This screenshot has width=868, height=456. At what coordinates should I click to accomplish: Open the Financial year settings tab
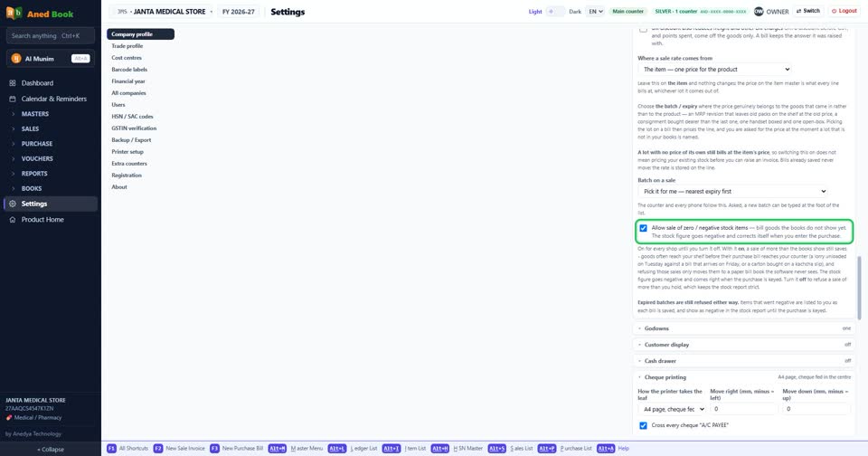141,81
